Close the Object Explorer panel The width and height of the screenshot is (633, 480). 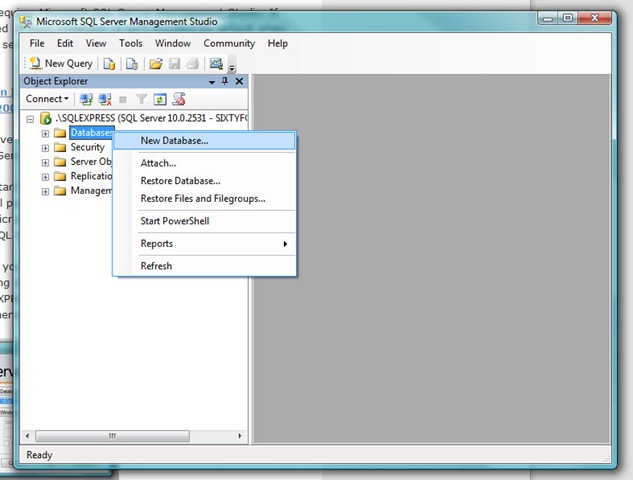[x=239, y=81]
